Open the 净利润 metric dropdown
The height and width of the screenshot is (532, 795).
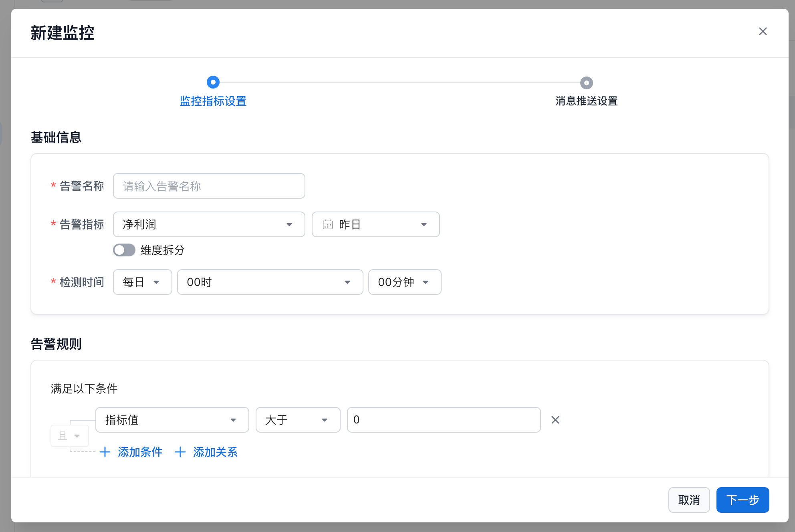tap(209, 224)
